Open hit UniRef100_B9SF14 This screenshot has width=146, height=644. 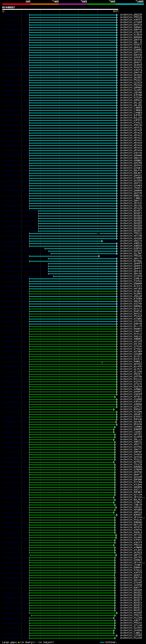coord(131,25)
